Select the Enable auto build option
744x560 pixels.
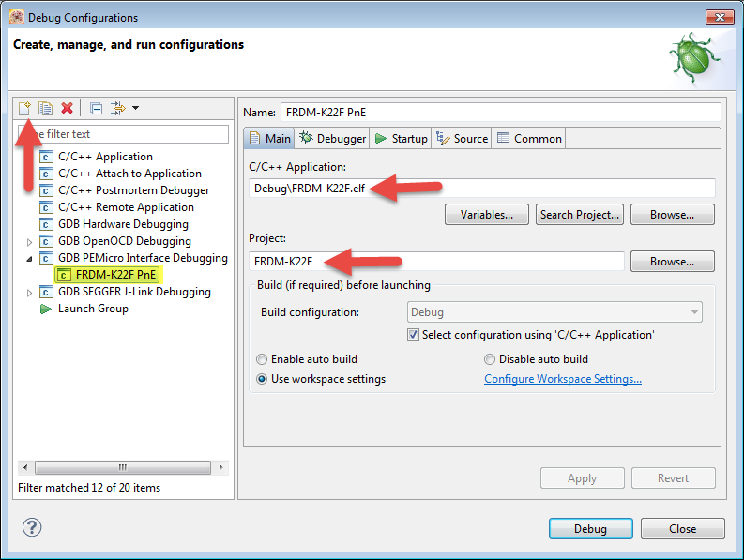coord(263,359)
